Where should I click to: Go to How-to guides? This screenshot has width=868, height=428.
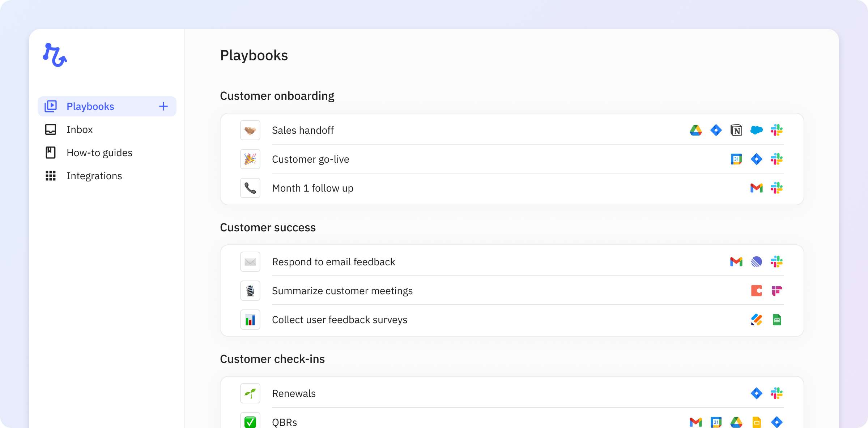[x=99, y=153]
